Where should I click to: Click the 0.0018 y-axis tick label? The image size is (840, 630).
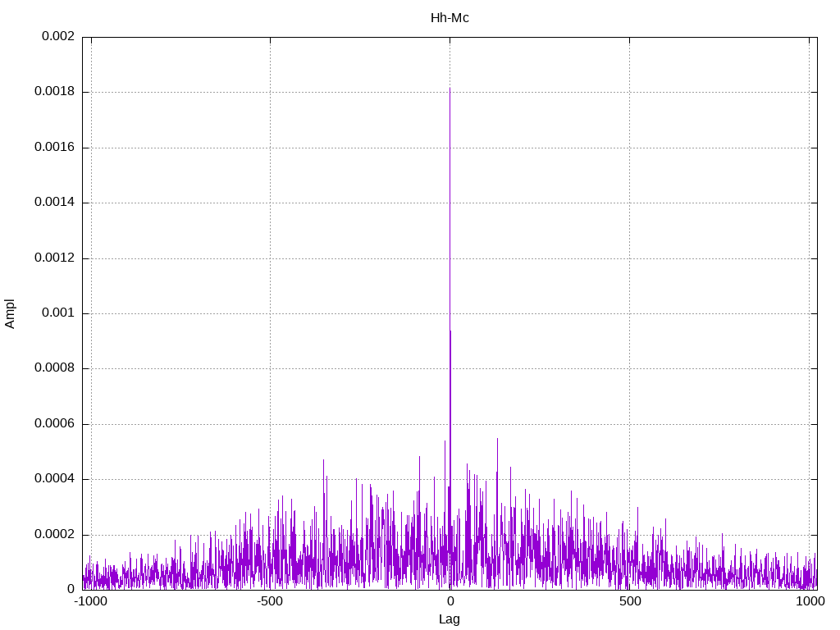tap(54, 92)
